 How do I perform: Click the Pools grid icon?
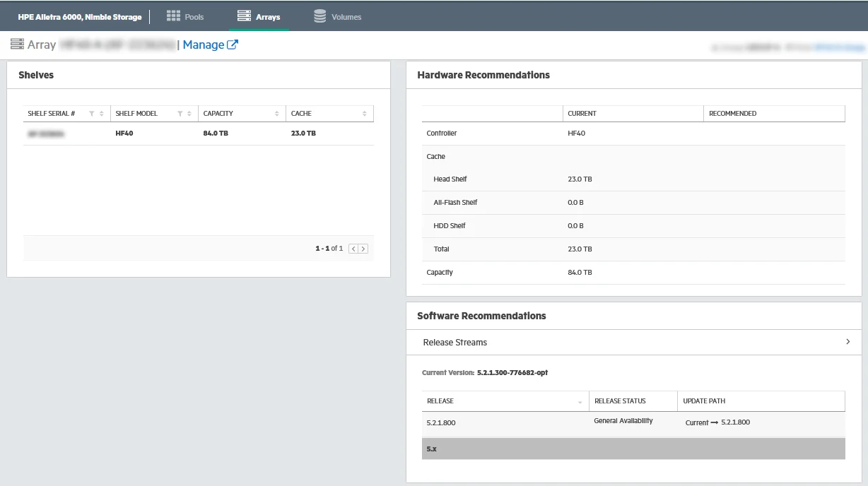[x=173, y=16]
